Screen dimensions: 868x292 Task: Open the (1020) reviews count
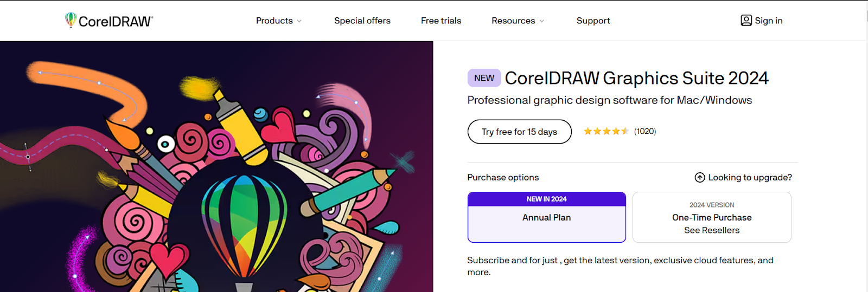coord(645,131)
